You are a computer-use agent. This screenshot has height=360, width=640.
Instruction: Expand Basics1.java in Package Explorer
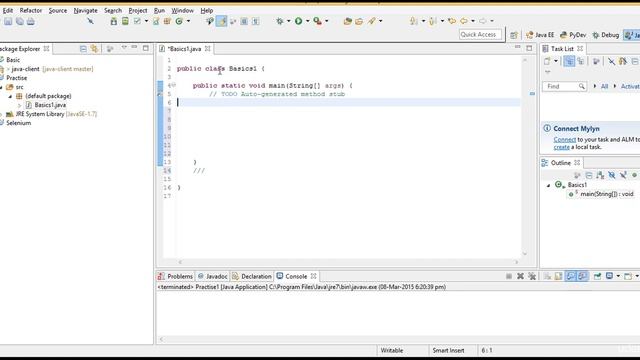19,105
